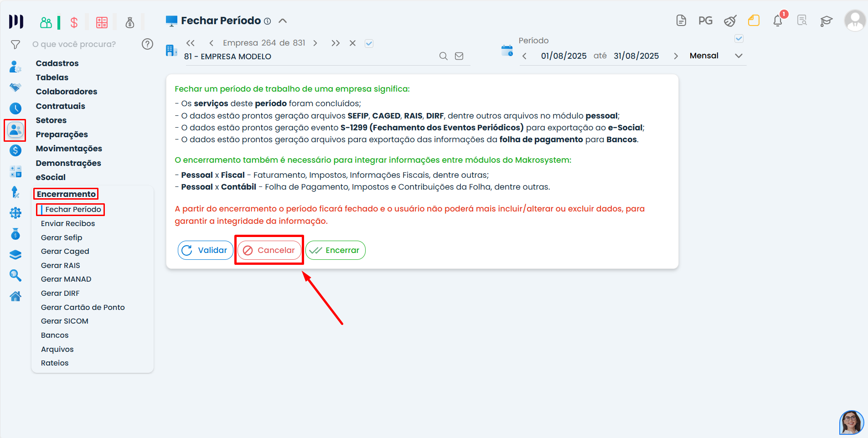The width and height of the screenshot is (868, 438).
Task: Go to the previous period
Action: point(524,56)
